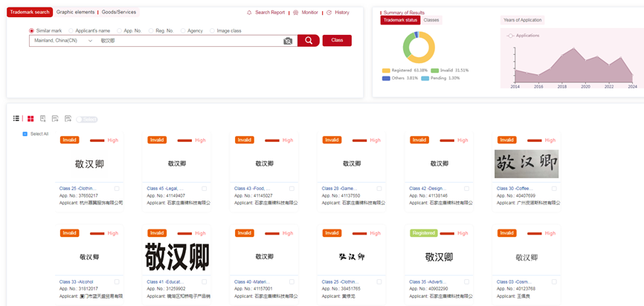Open the Goods/Services tab
The width and height of the screenshot is (644, 306).
coord(119,13)
